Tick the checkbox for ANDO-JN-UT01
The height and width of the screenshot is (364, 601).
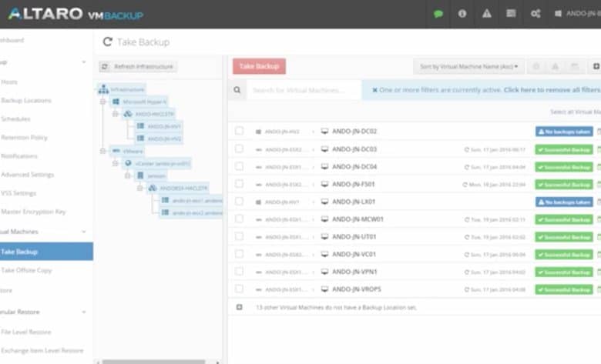point(239,236)
